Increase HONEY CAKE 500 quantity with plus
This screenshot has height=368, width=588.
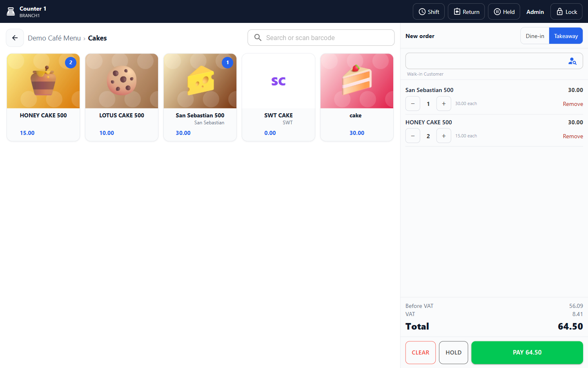click(444, 136)
